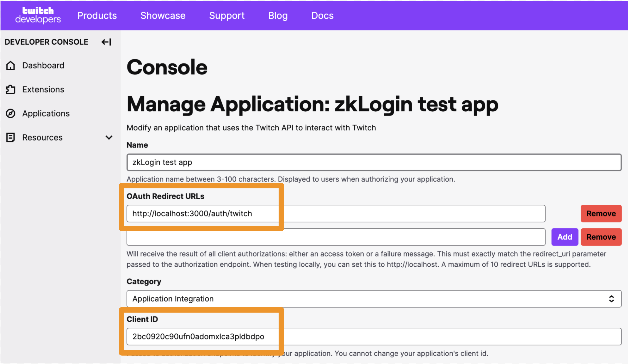Remove the localhost redirect URL
Screen dimensions: 628x364
coord(601,213)
